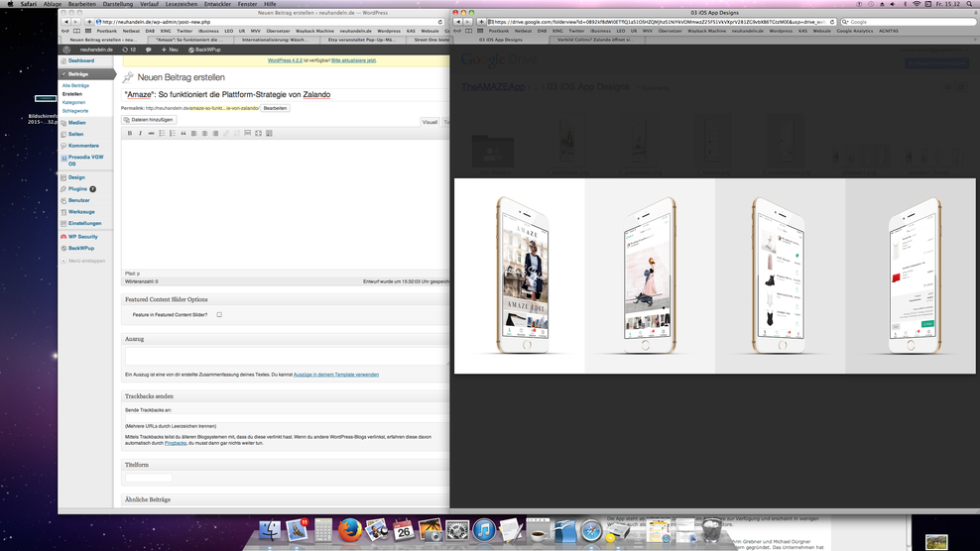Viewport: 980px width, 551px height.
Task: Select Bildschirmfoto file on the desktop
Action: pos(45,108)
